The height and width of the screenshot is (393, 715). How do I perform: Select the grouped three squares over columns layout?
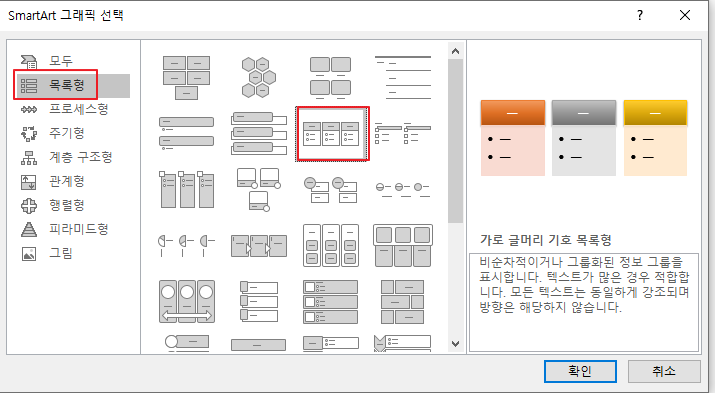(x=403, y=245)
